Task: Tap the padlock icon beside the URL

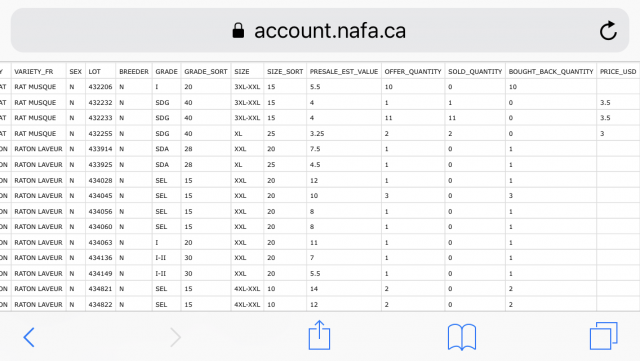Action: click(x=238, y=31)
